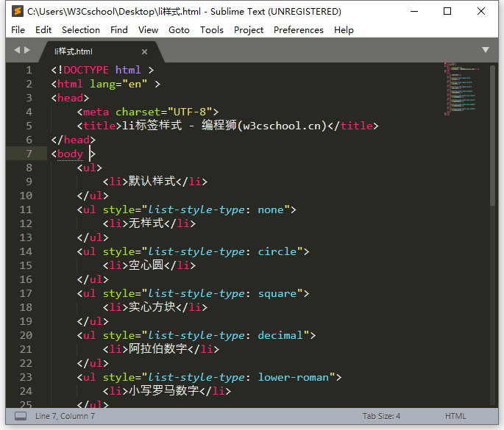504x430 pixels.
Task: Open the Project menu
Action: 249,30
